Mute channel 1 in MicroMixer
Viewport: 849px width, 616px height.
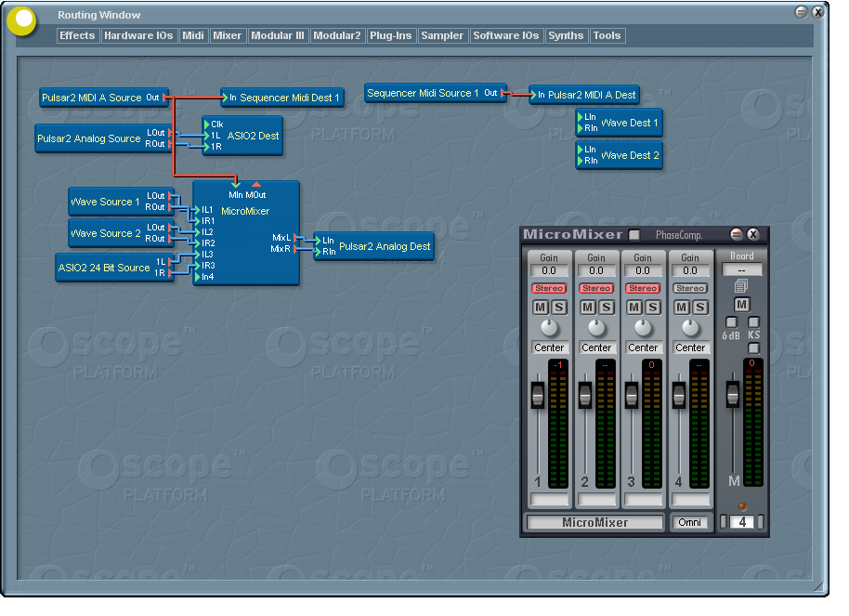(541, 308)
